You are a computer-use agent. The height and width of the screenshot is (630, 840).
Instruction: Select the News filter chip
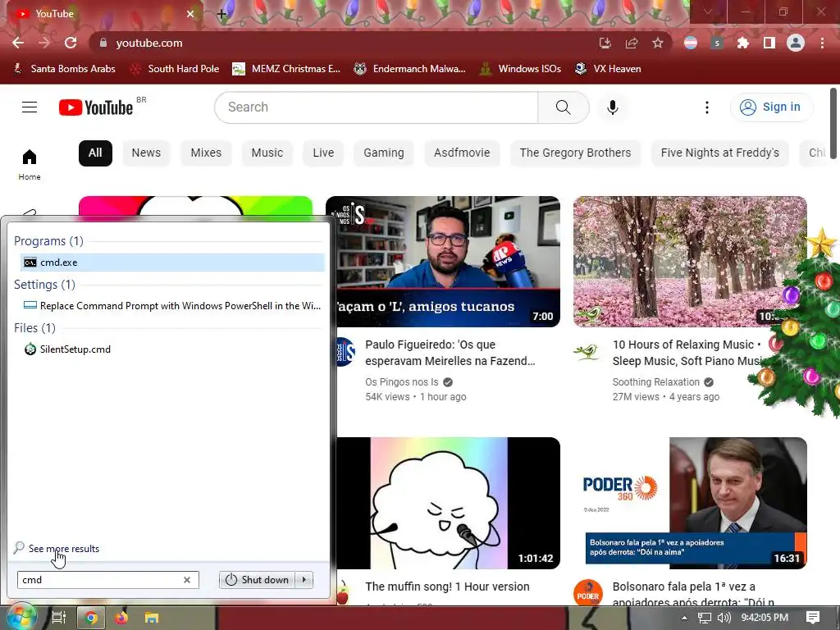[x=146, y=153]
